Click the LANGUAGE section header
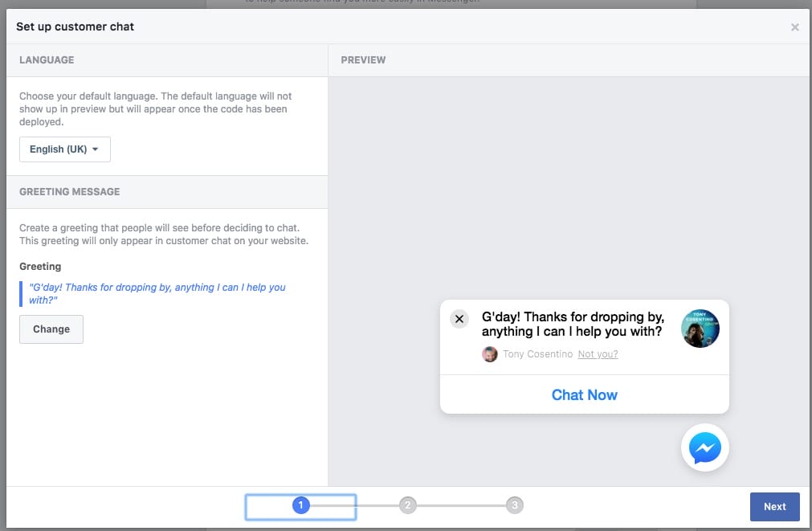812x531 pixels. (x=47, y=59)
